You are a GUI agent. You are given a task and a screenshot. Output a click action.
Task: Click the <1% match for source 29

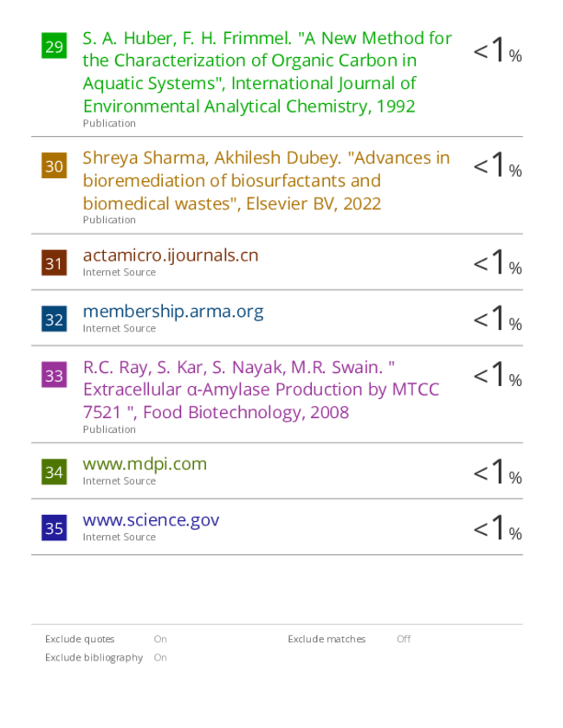point(497,49)
